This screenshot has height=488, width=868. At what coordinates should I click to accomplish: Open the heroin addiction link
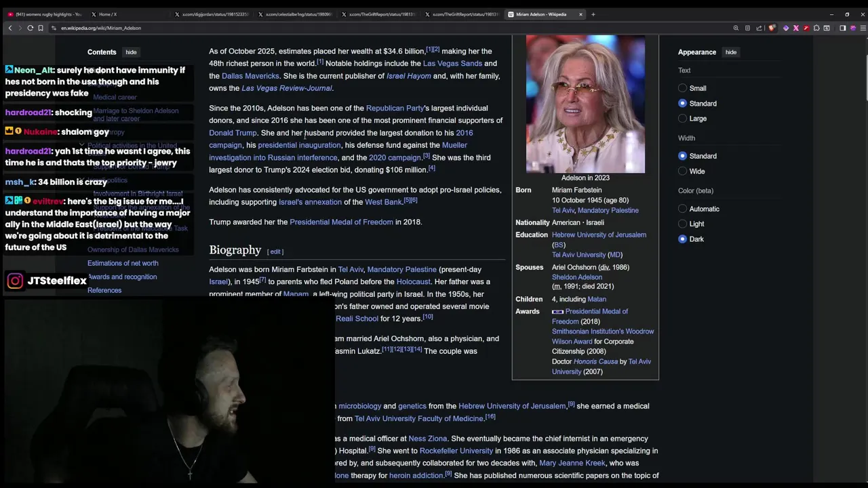(416, 476)
